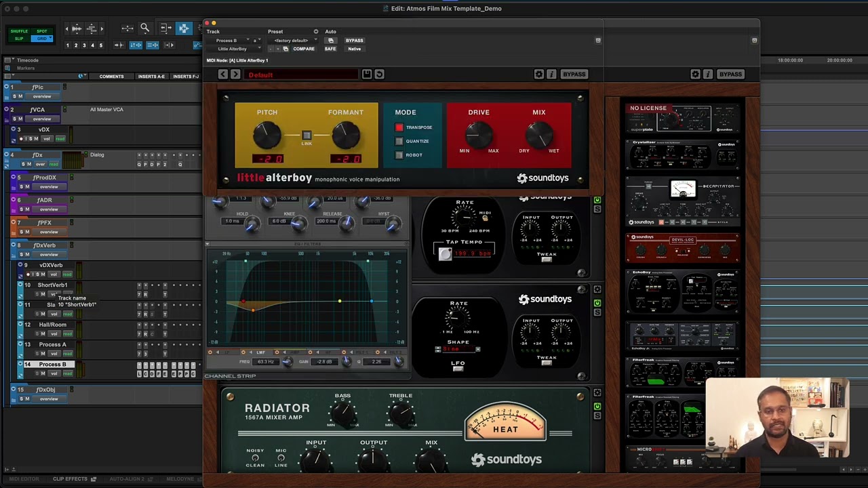Open Little AlterBoy info icon
This screenshot has width=868, height=488.
point(551,74)
